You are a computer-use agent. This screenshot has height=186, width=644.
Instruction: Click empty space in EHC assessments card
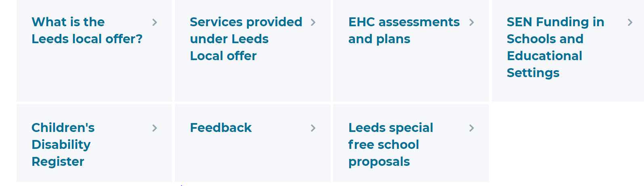[x=411, y=75]
